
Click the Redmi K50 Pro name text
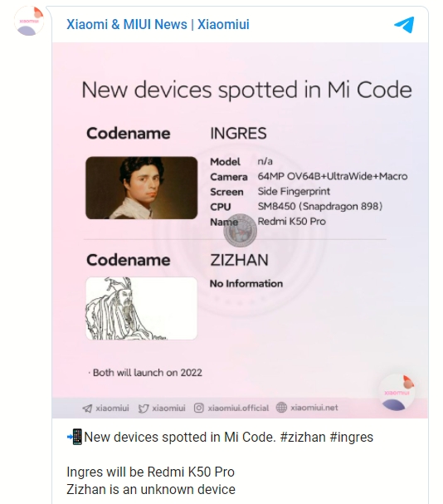292,222
